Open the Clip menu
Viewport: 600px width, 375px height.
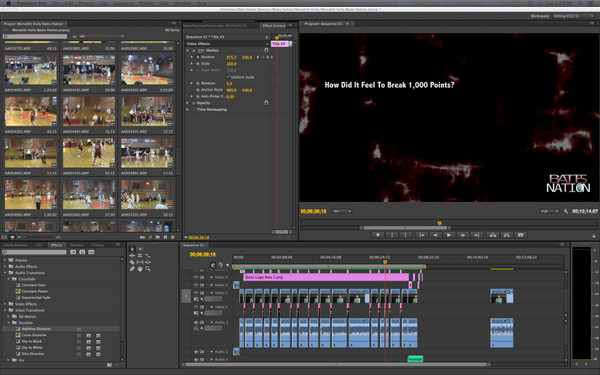pos(103,3)
